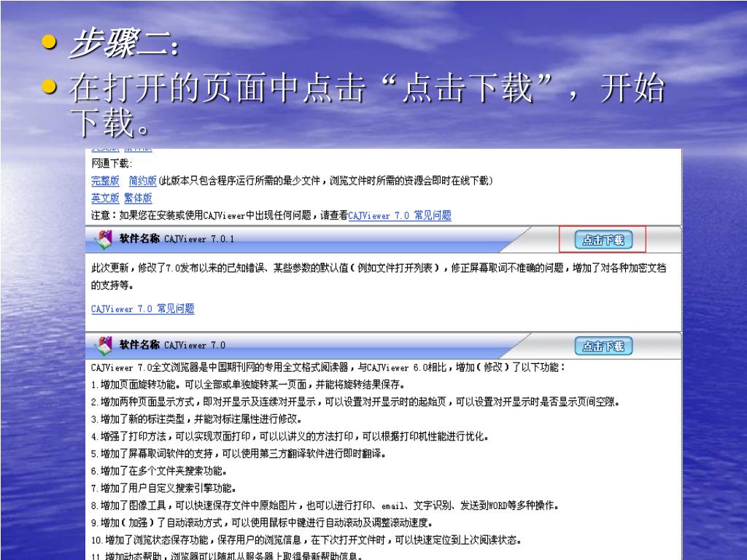The image size is (747, 560).
Task: Click the line 1.增加页面旋转功能
Action: tap(248, 384)
